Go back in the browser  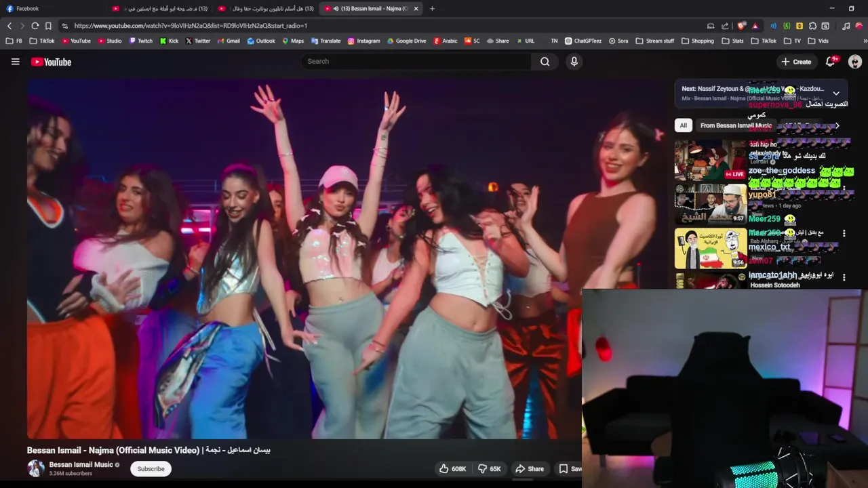coord(9,26)
